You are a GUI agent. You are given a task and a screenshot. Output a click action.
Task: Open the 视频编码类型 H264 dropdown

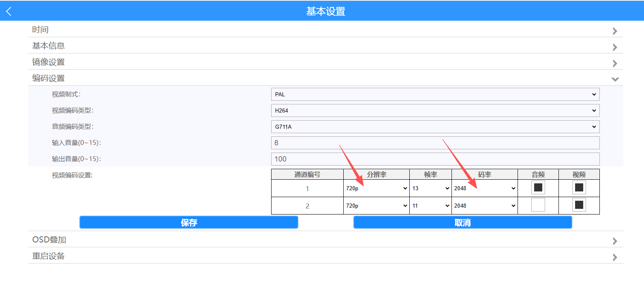coord(435,110)
